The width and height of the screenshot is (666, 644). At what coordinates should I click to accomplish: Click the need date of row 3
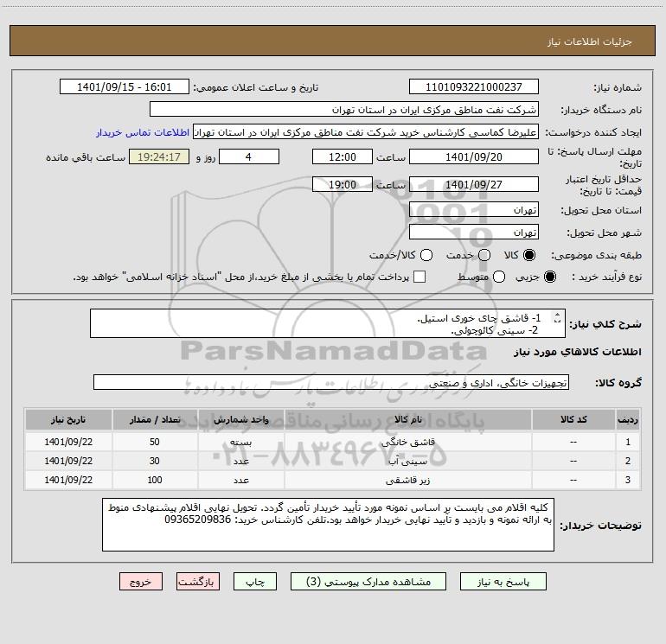click(x=68, y=480)
